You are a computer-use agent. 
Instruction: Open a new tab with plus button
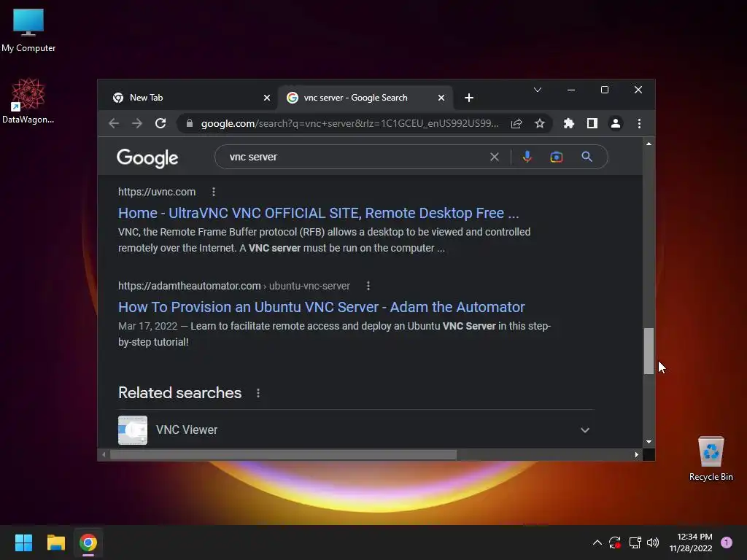pyautogui.click(x=469, y=98)
